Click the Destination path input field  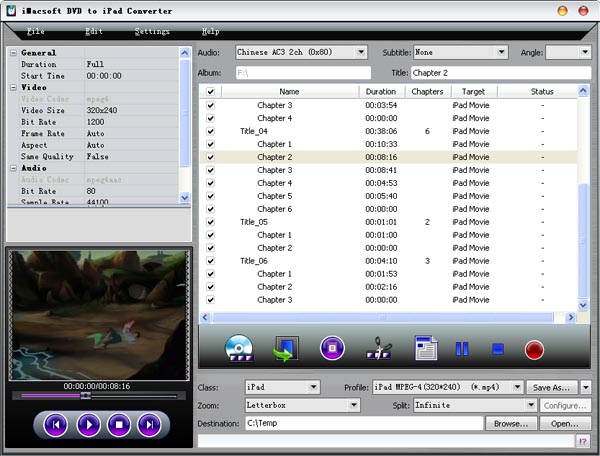pos(364,423)
